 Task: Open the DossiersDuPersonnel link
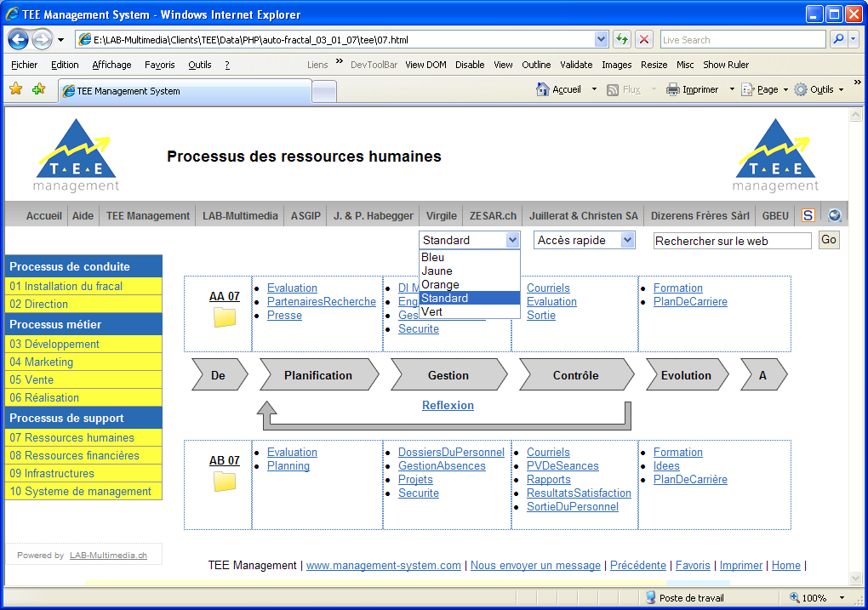451,453
